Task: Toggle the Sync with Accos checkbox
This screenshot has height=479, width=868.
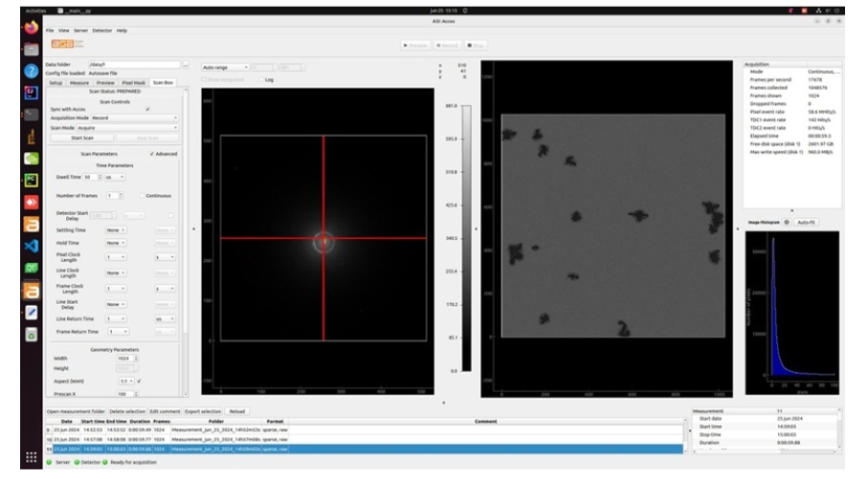Action: (146, 109)
